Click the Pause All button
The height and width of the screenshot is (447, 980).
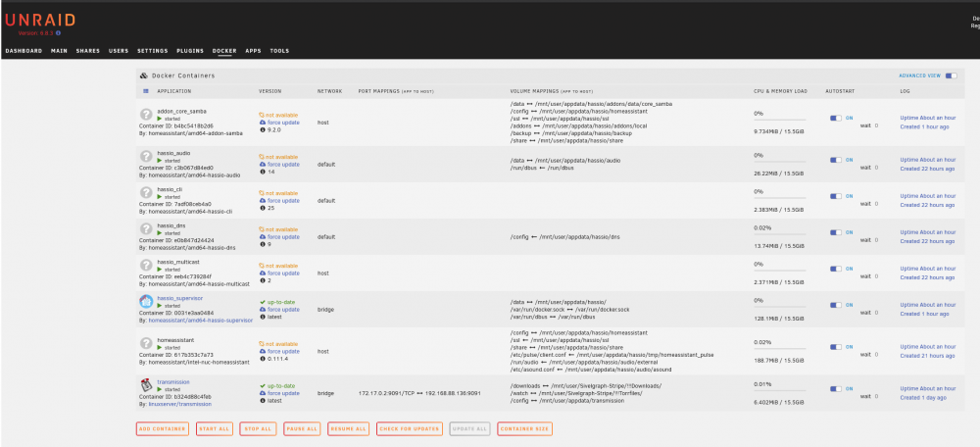tap(302, 429)
